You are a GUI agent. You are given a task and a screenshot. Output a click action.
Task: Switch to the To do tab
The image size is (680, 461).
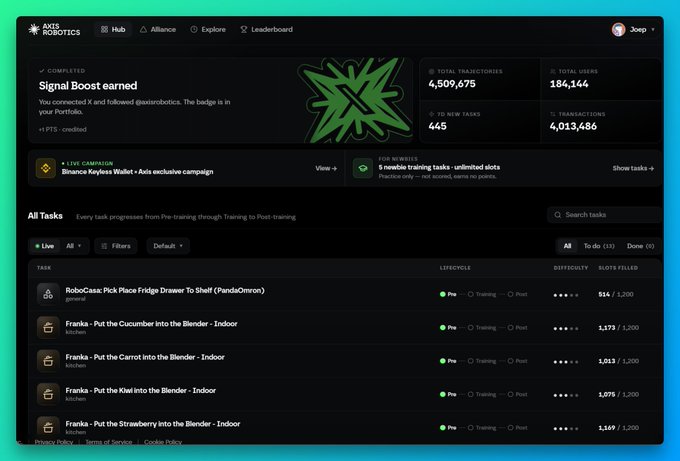[x=599, y=246]
